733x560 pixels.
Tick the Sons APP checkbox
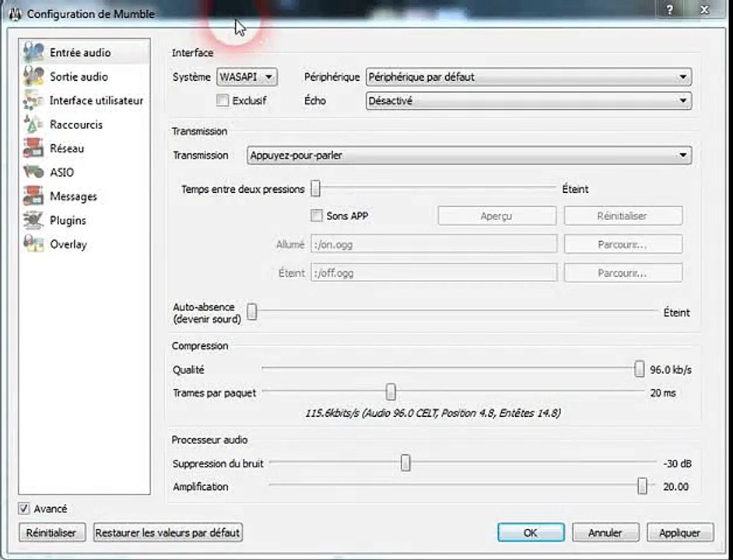317,215
